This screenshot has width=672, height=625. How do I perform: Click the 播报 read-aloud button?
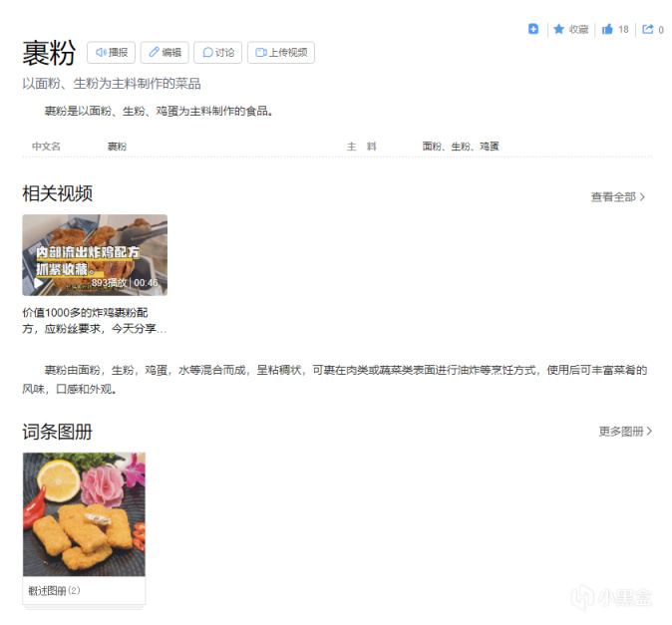(111, 52)
